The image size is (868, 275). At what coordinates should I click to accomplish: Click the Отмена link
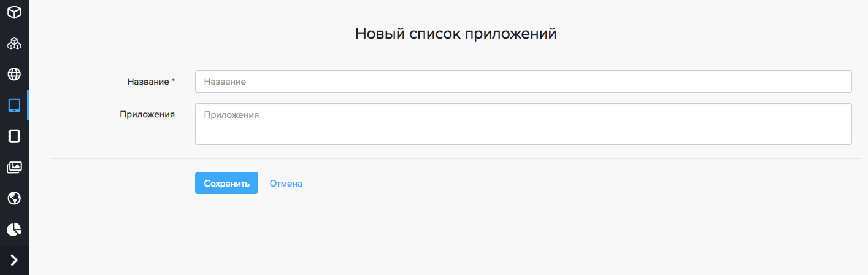[286, 184]
